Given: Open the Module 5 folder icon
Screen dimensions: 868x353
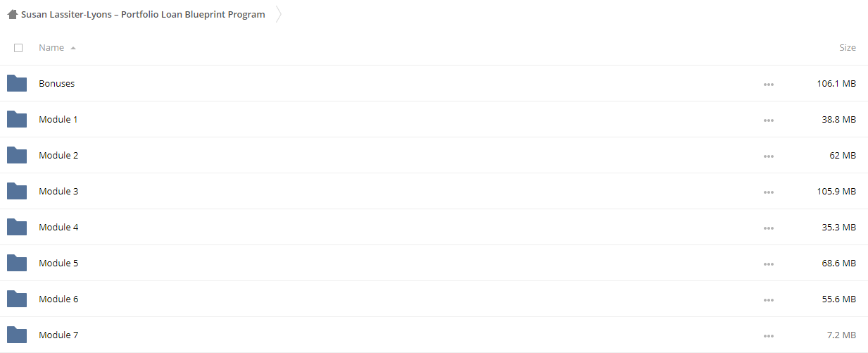Looking at the screenshot, I should point(17,263).
